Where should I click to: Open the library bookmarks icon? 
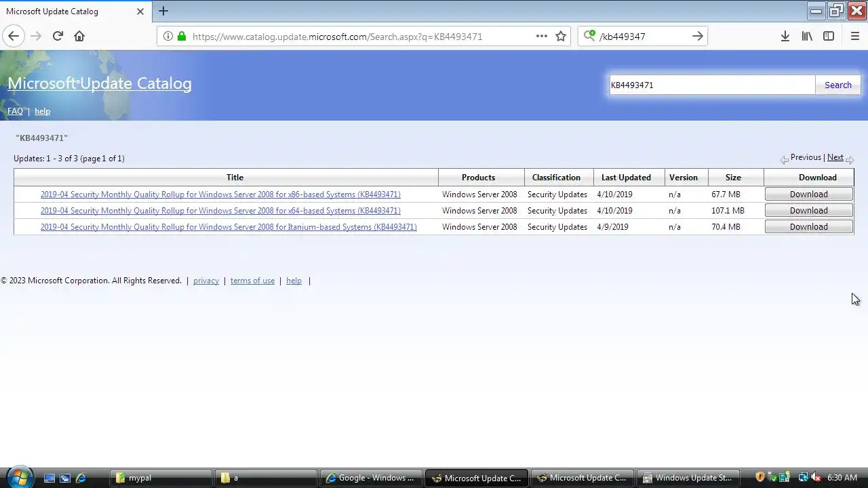pos(807,37)
